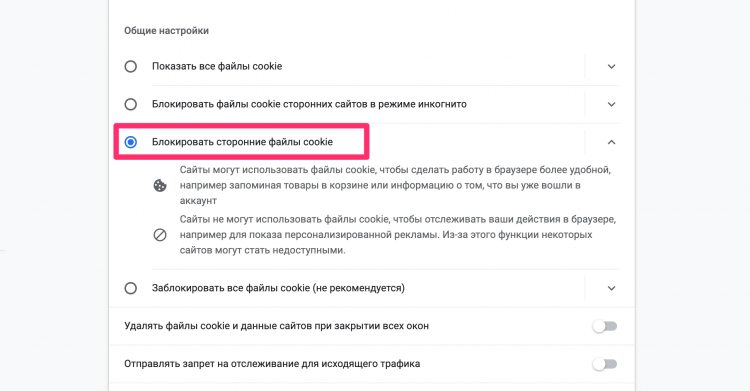750x391 pixels.
Task: Click the 'Отправлять запрет на отслеживание' row label
Action: pos(272,364)
